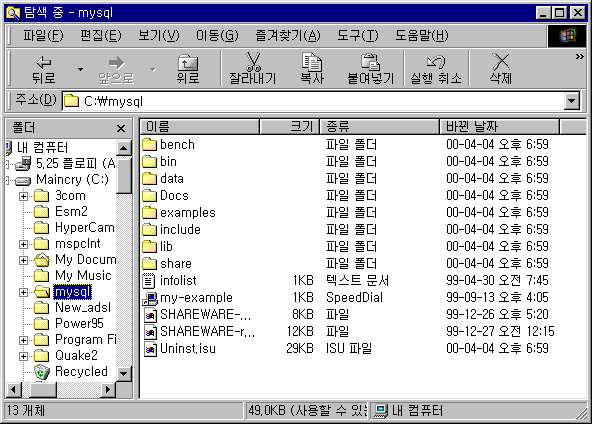Select the 12KB SHAREWARE-r file icon
Image resolution: width=592 pixels, height=424 pixels.
pyautogui.click(x=150, y=331)
